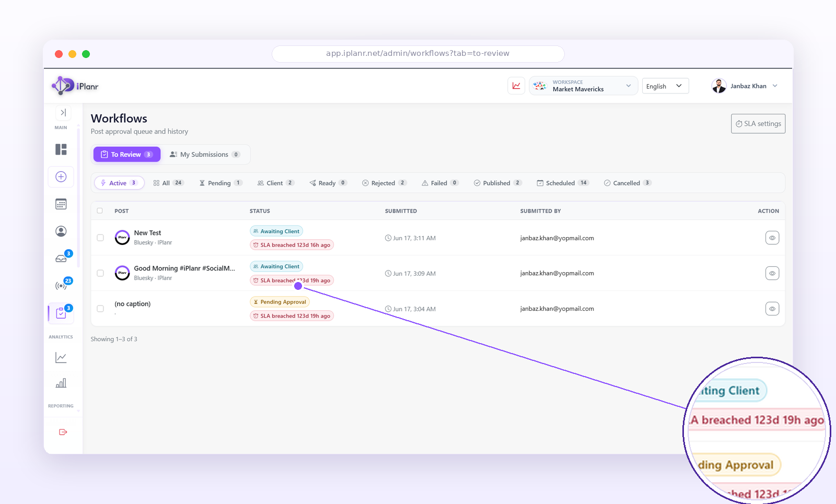836x504 pixels.
Task: Switch to the My Submissions tab
Action: tap(205, 155)
